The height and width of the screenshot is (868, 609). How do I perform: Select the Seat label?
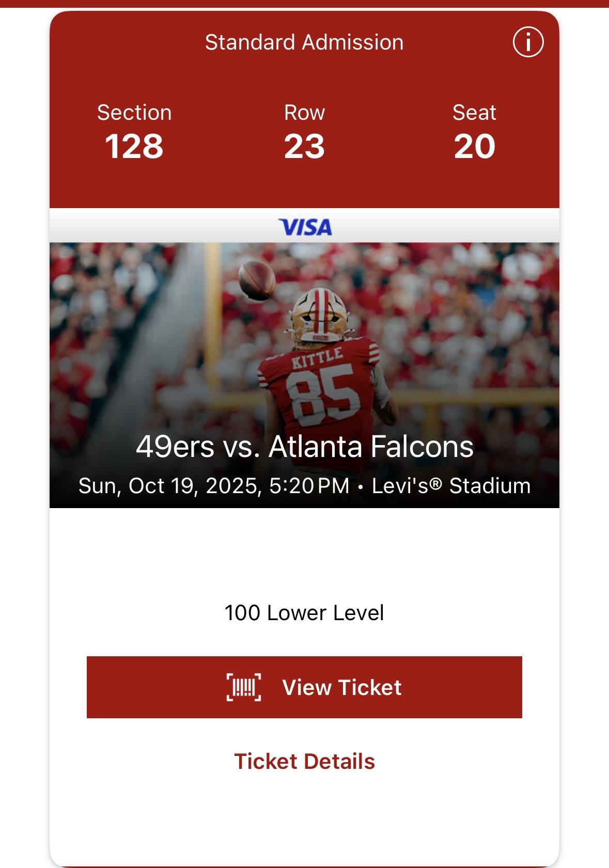[x=474, y=113]
